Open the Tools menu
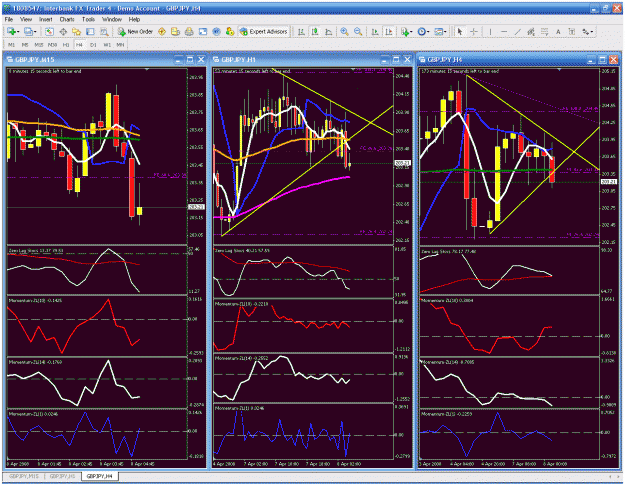This screenshot has width=625, height=484. 88,19
